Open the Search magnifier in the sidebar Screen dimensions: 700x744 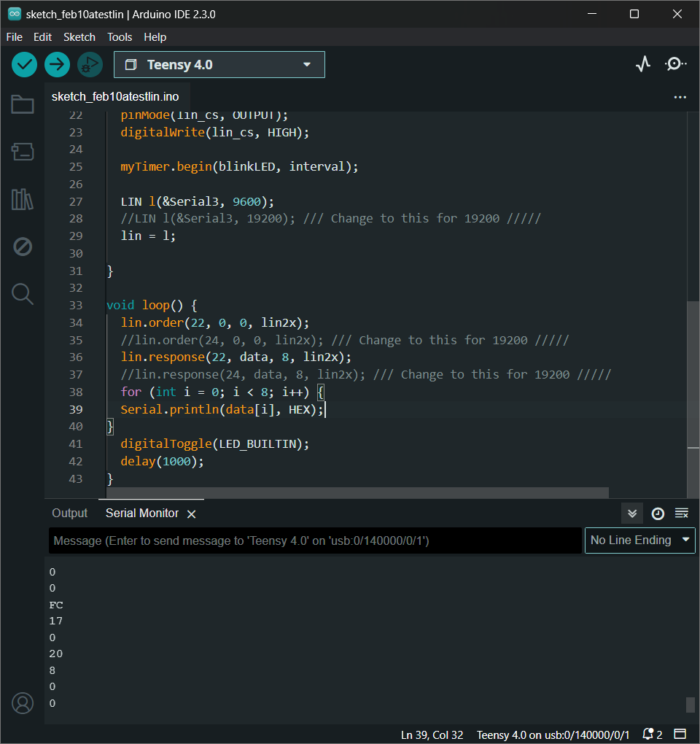(x=23, y=294)
